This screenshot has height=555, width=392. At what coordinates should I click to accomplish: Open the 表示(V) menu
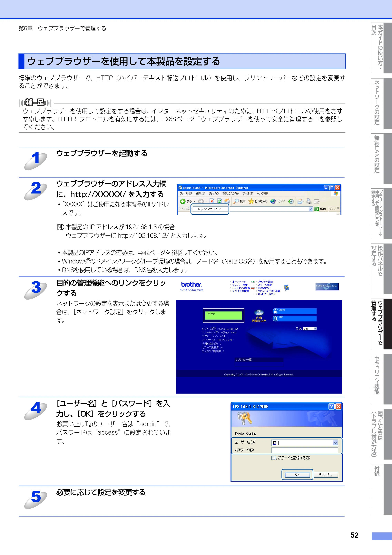(x=214, y=193)
